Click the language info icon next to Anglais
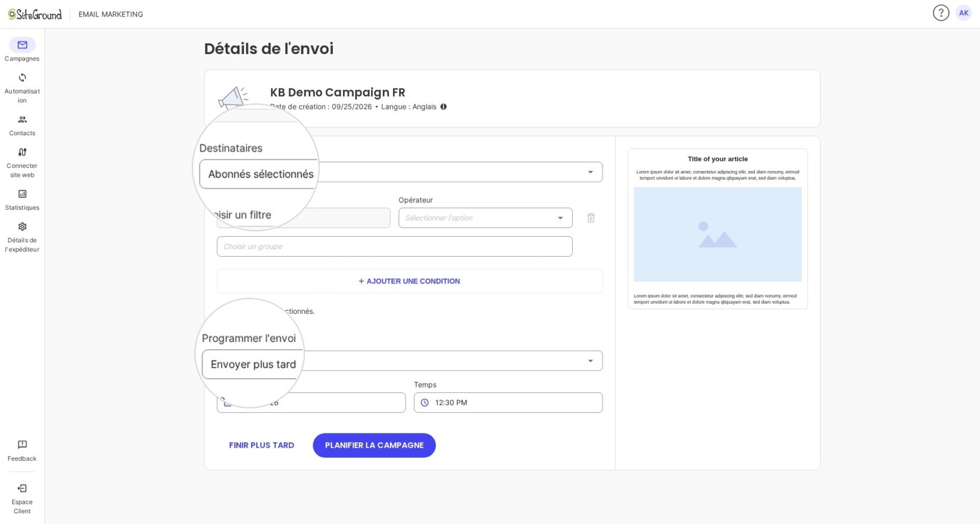 point(444,107)
